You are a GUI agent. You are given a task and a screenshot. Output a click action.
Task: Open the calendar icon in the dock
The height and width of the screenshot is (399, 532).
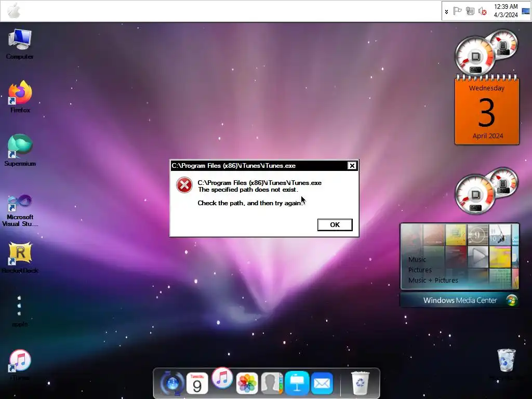[x=197, y=383]
